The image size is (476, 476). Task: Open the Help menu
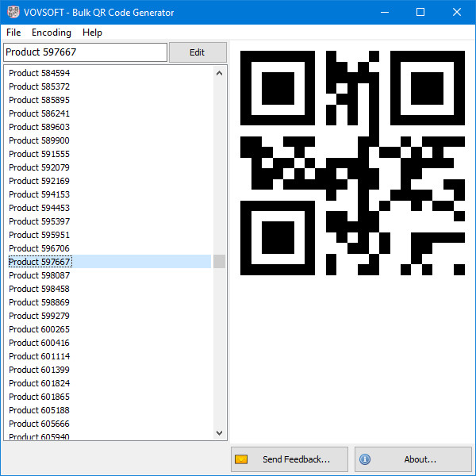coord(92,33)
